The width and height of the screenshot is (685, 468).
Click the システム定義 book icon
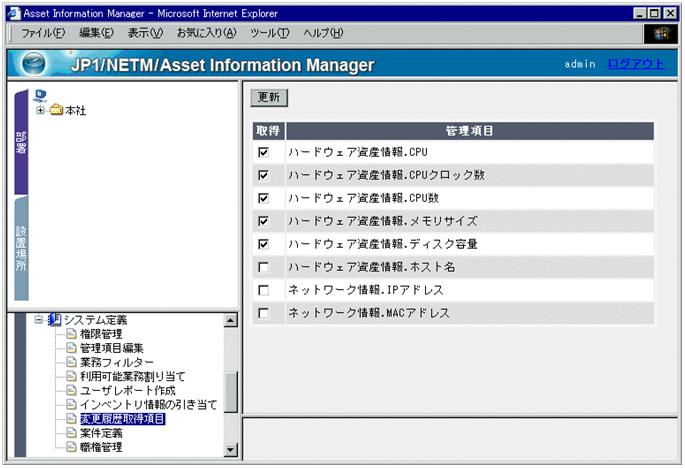(x=54, y=319)
